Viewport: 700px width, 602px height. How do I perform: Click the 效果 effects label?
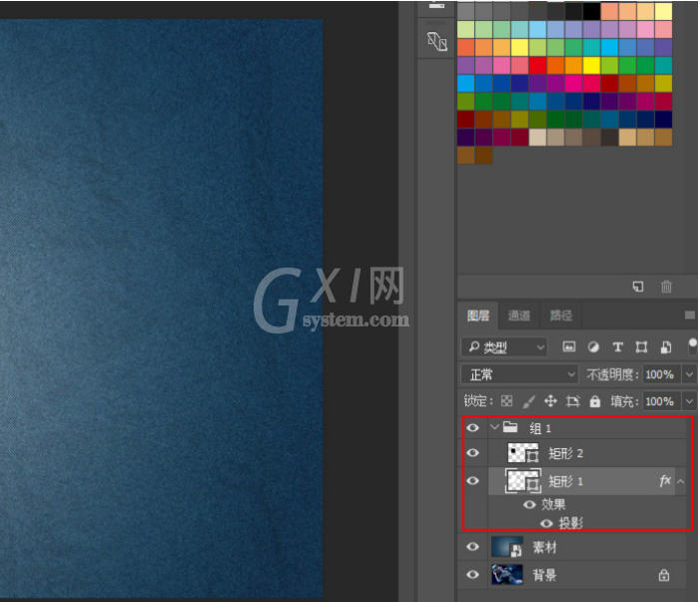pos(553,505)
